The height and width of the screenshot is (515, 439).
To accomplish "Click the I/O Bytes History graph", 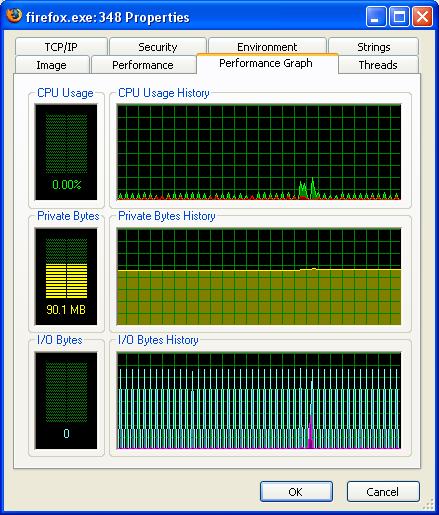I will pos(259,401).
